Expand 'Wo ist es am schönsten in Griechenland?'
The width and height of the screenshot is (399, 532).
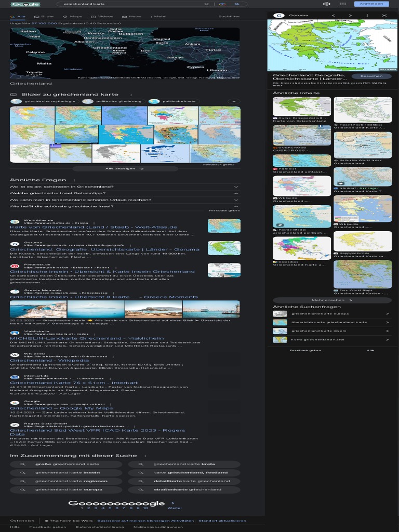[x=125, y=187]
